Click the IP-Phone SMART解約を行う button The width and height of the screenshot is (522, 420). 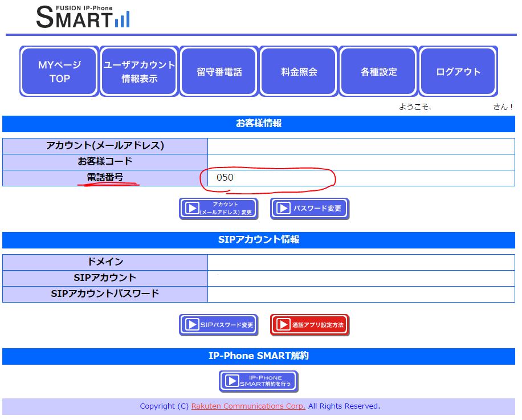pos(258,381)
